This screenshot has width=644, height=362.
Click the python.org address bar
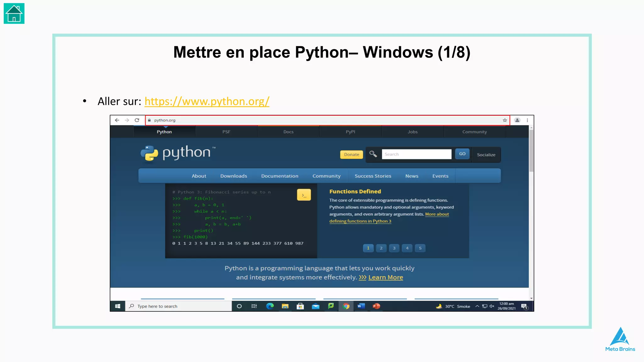(x=327, y=120)
